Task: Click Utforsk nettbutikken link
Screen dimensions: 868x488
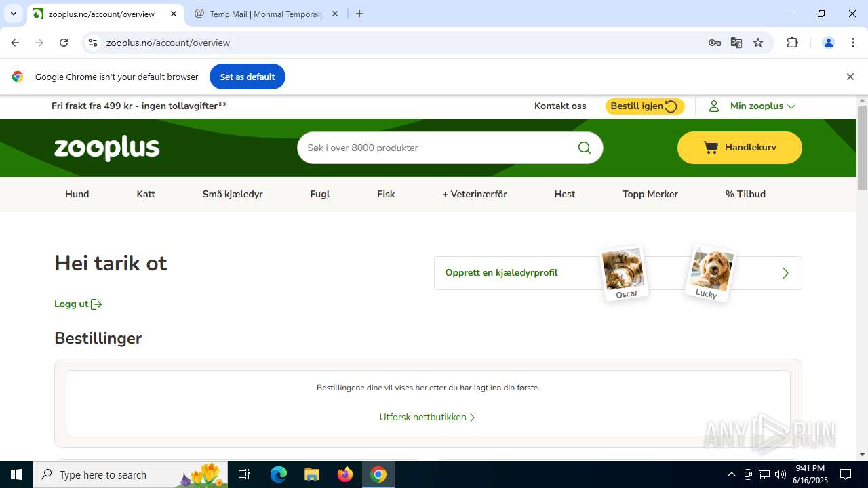Action: point(427,418)
